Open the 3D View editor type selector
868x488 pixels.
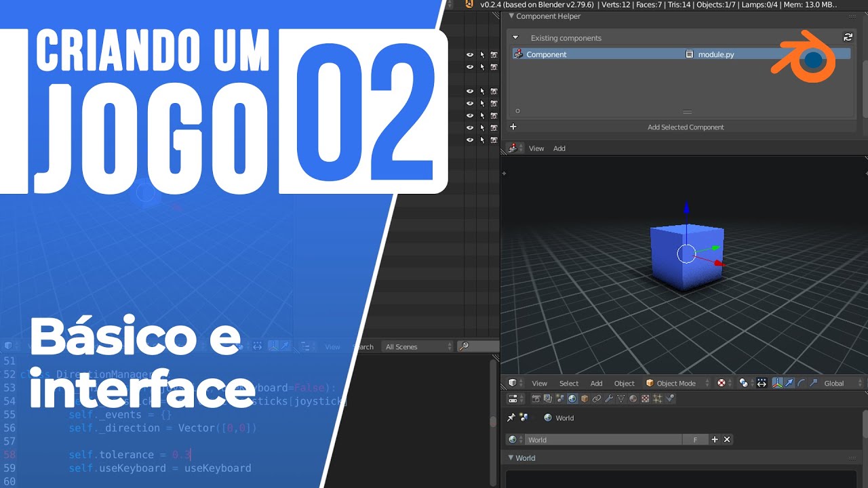coord(516,383)
